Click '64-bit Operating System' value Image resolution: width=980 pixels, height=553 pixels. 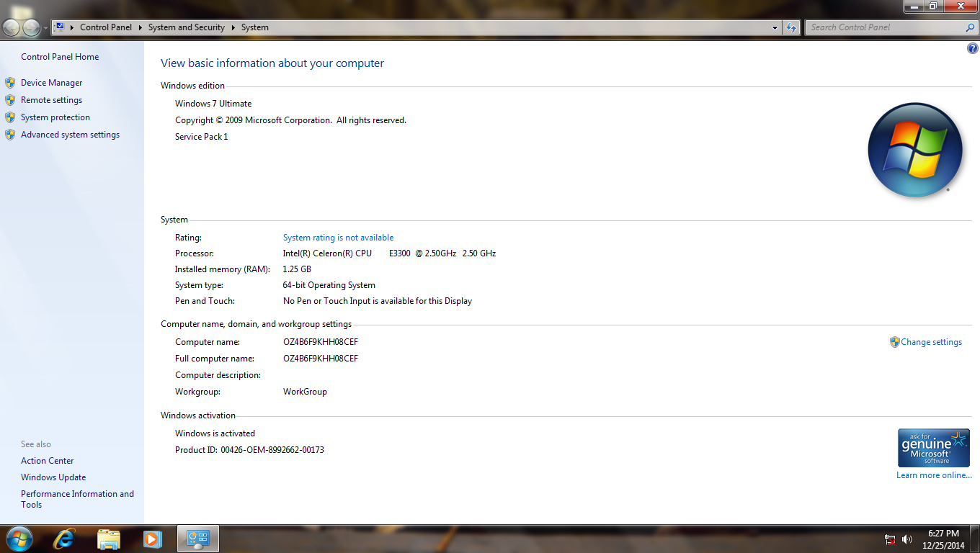point(329,285)
